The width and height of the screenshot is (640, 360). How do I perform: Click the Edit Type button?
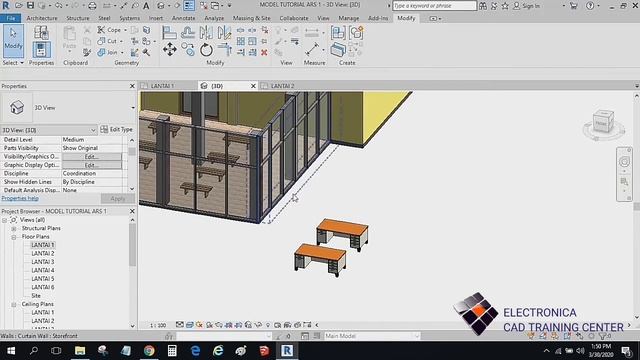pos(117,129)
